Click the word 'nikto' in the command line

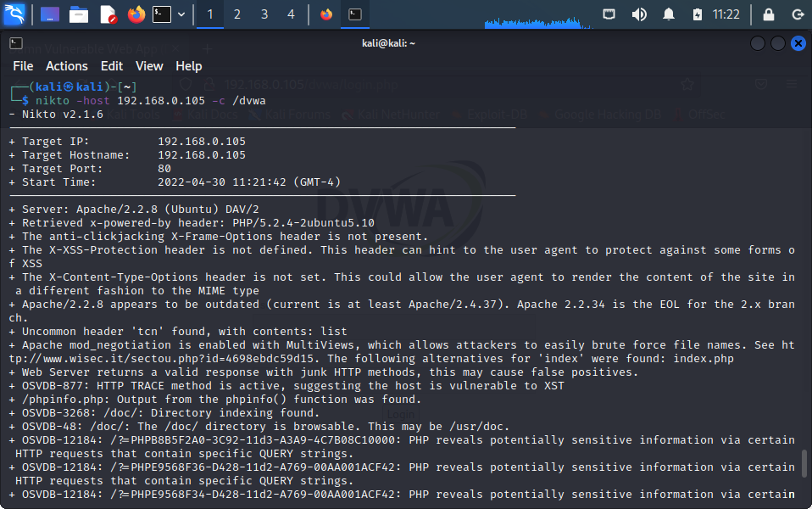[53, 101]
